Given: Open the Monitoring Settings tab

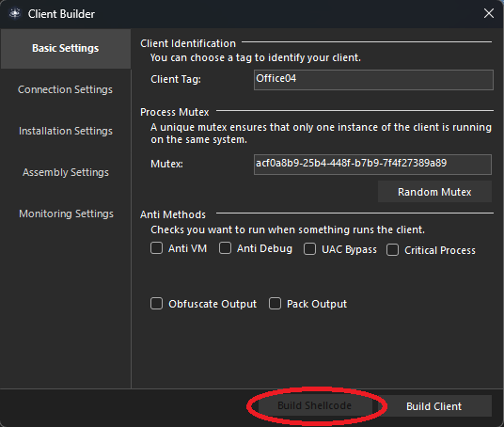Looking at the screenshot, I should [66, 213].
